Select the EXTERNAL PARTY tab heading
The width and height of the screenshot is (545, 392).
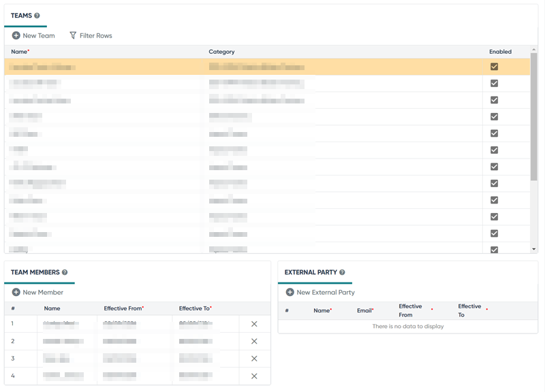311,272
